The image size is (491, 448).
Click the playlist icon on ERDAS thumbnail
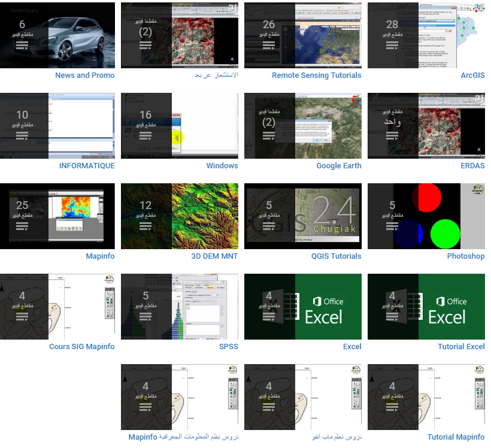click(392, 136)
